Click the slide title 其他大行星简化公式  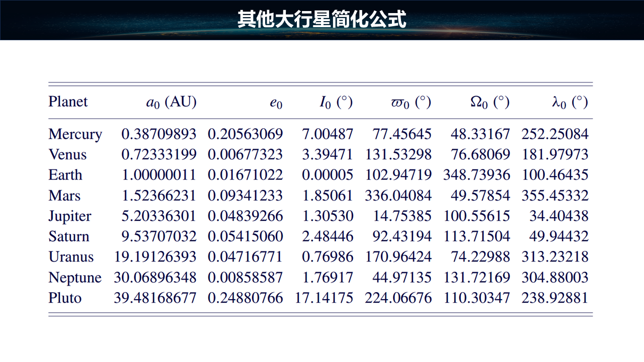click(322, 20)
